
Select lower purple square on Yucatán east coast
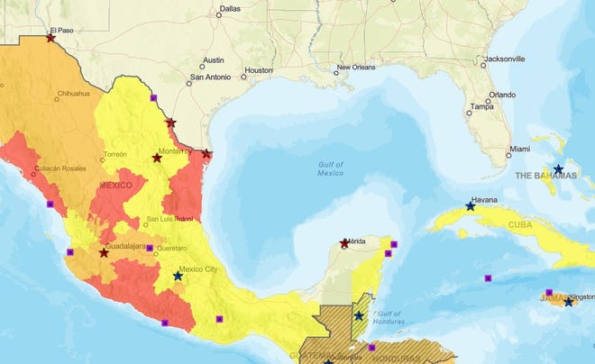[x=389, y=253]
